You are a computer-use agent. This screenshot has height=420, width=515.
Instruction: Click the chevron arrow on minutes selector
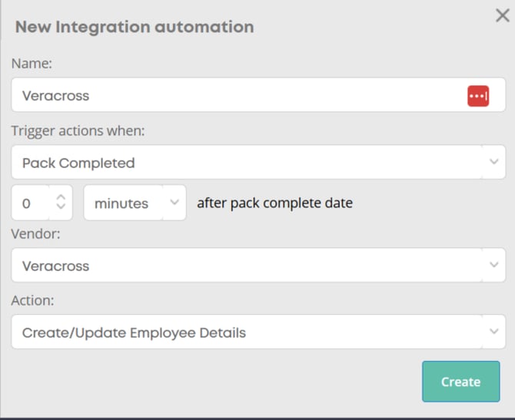[174, 203]
